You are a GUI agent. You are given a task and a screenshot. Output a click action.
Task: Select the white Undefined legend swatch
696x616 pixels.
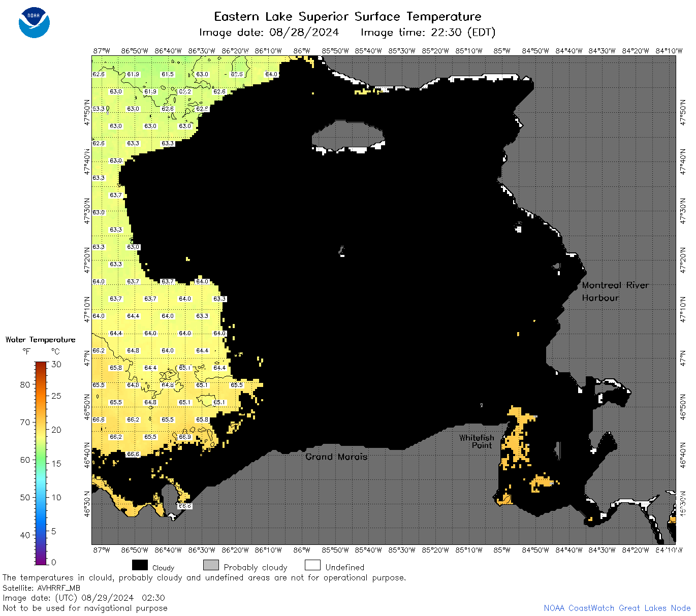tap(312, 565)
